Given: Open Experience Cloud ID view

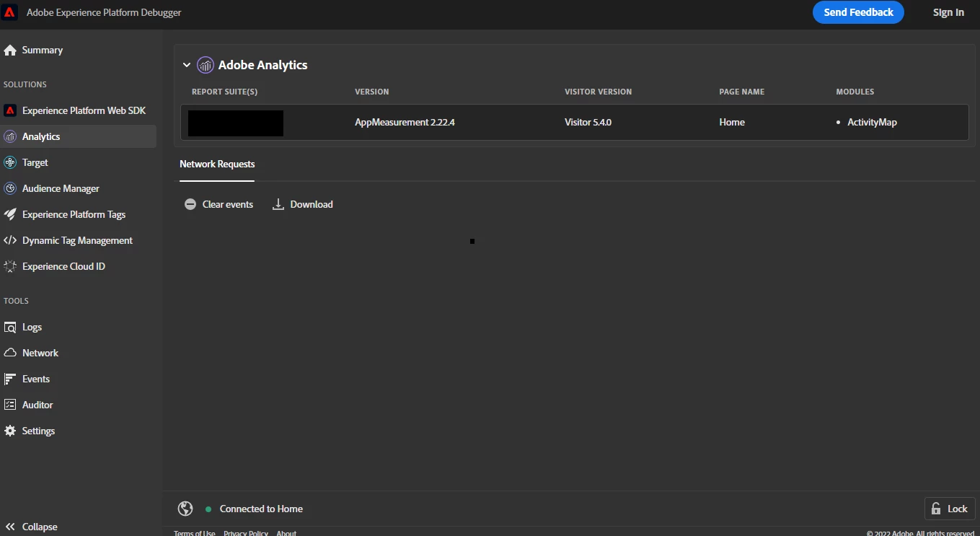Looking at the screenshot, I should point(79,266).
